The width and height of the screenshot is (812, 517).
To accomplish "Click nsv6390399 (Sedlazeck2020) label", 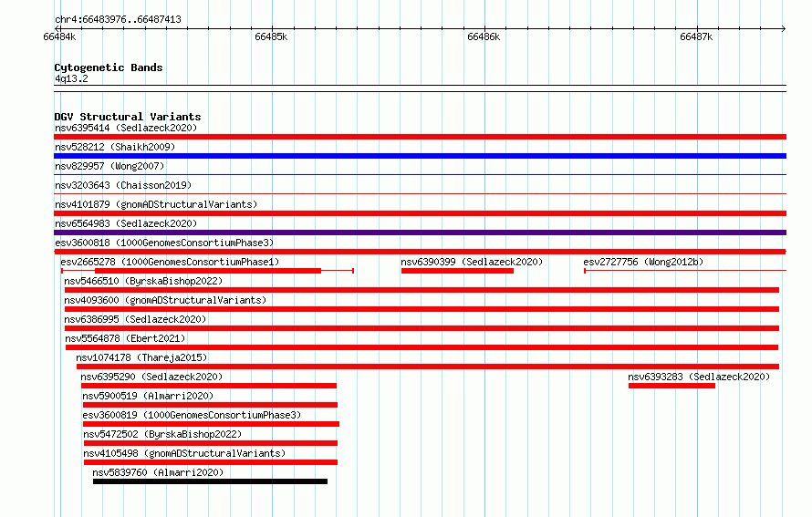I will tap(472, 262).
